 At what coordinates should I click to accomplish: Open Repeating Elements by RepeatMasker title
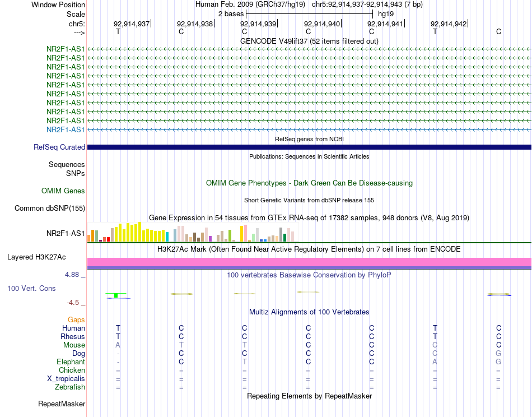[309, 396]
